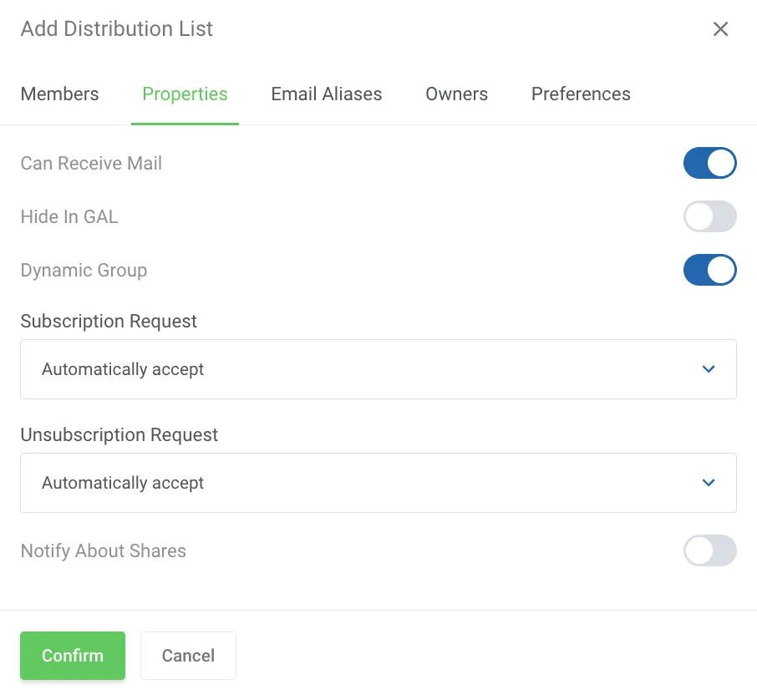Disable the Can Receive Mail toggle

709,163
